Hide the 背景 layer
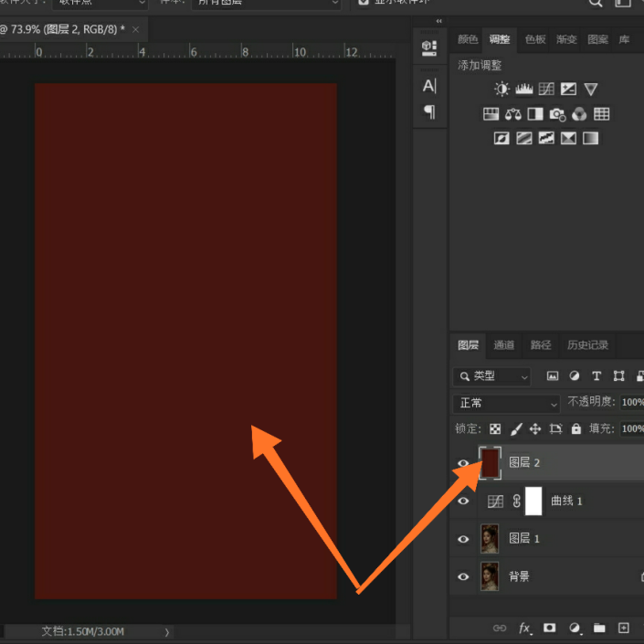 [463, 576]
